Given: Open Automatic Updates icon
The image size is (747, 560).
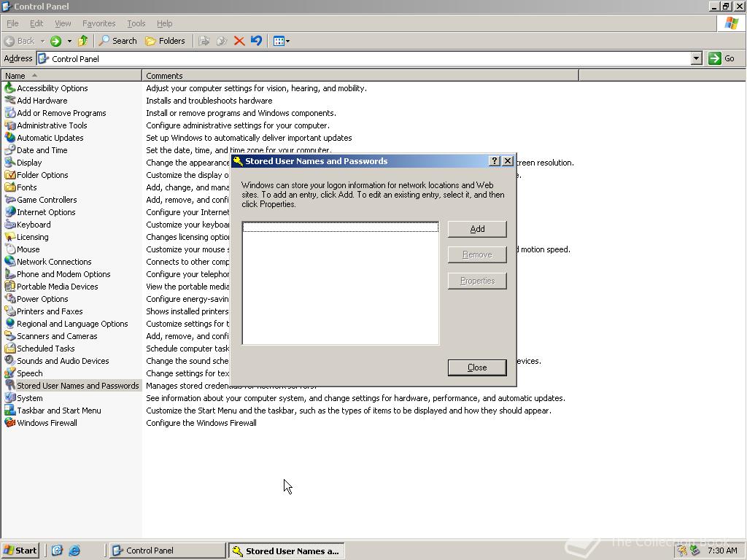Looking at the screenshot, I should pyautogui.click(x=10, y=138).
